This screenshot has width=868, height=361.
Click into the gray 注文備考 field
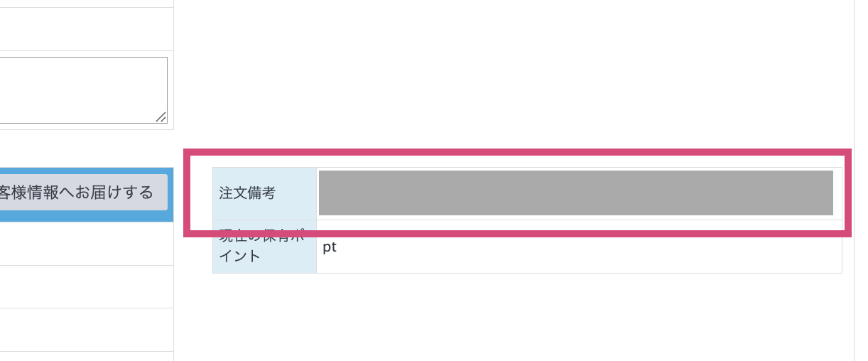coord(575,193)
